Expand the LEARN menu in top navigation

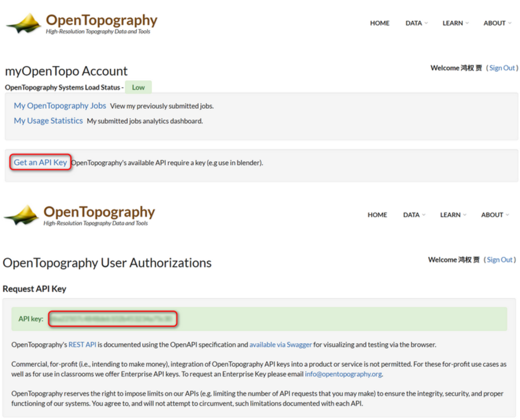pyautogui.click(x=456, y=23)
